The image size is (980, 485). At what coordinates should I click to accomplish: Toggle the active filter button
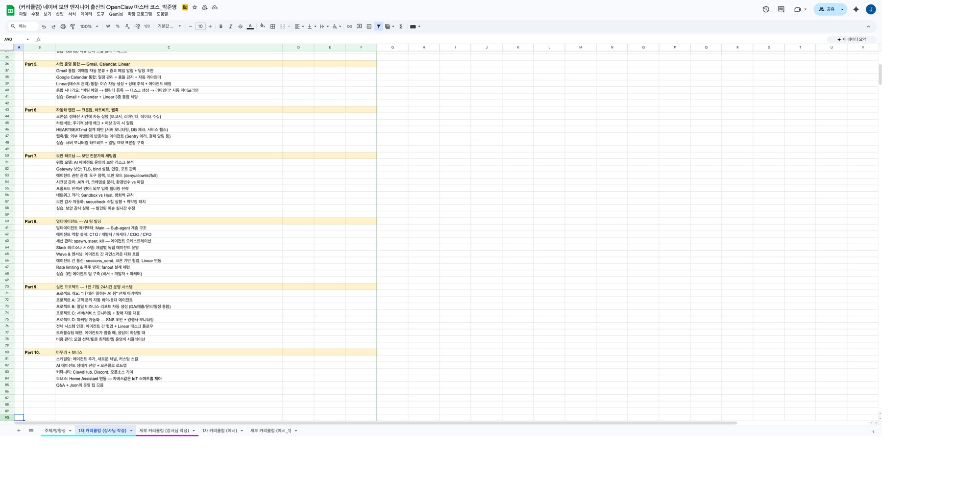point(379,26)
